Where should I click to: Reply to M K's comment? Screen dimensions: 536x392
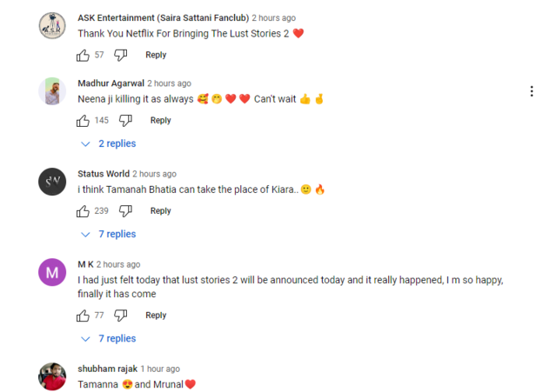[156, 316]
